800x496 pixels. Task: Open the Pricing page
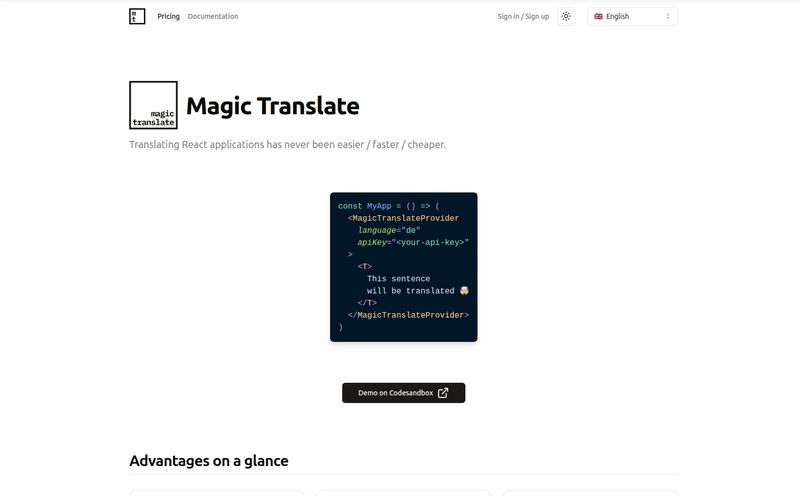click(168, 16)
